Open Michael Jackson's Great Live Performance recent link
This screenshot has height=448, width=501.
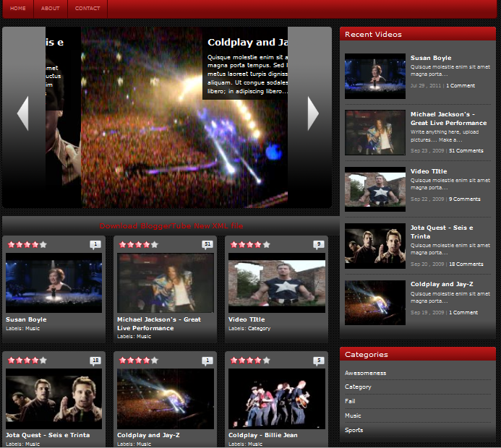point(449,119)
